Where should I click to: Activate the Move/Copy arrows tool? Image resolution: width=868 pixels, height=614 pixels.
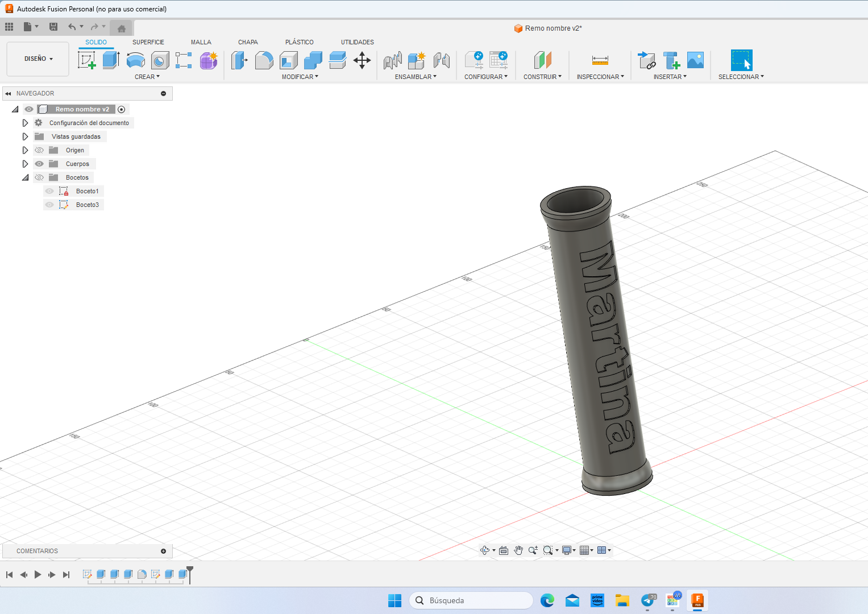[362, 60]
